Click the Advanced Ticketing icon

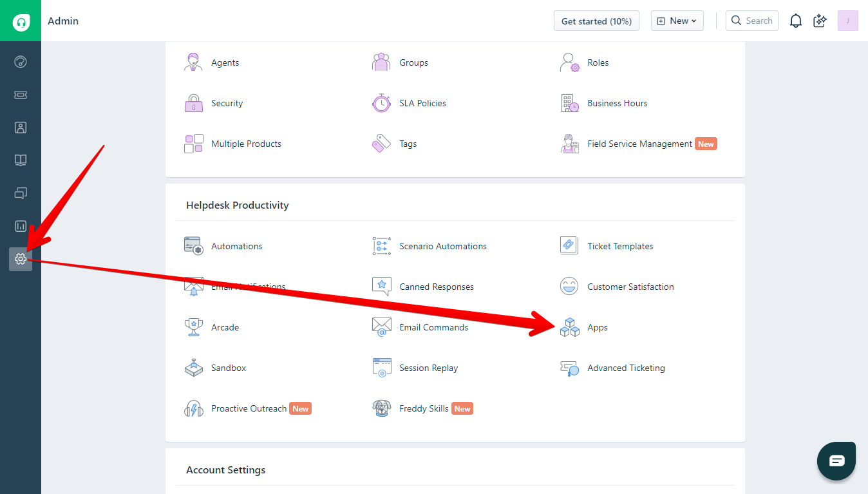click(570, 368)
